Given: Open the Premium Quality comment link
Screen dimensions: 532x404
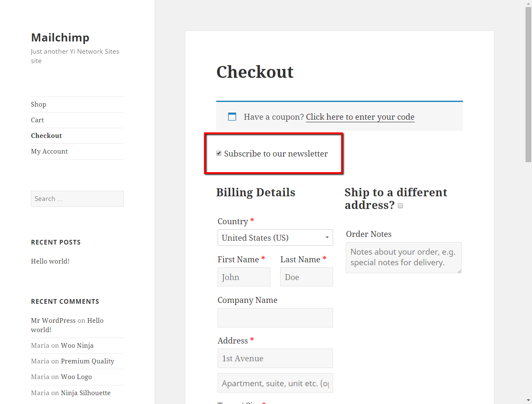Looking at the screenshot, I should (x=88, y=361).
